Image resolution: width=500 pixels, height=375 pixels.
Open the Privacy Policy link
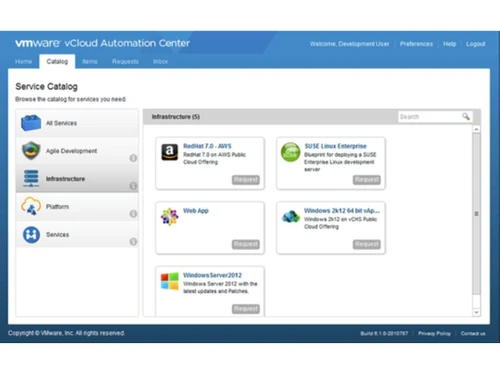click(434, 333)
